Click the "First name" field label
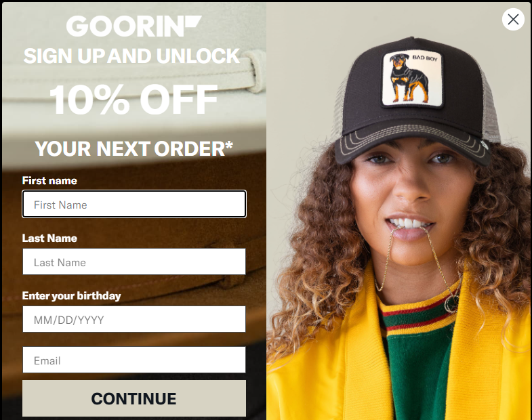This screenshot has height=420, width=532. coord(49,180)
